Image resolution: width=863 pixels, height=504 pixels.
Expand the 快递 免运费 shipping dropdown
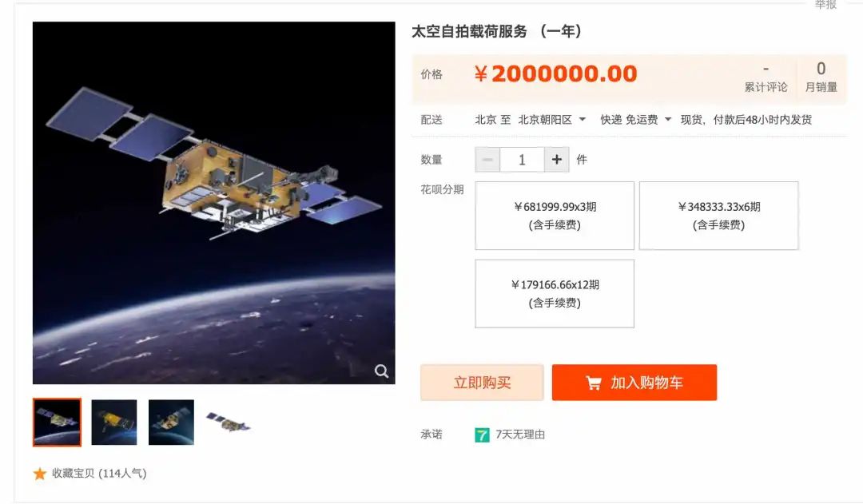click(636, 119)
